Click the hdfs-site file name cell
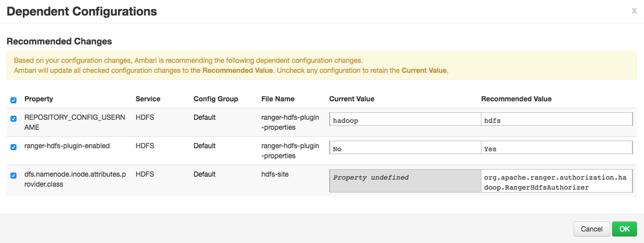This screenshot has height=243, width=644. [x=275, y=174]
